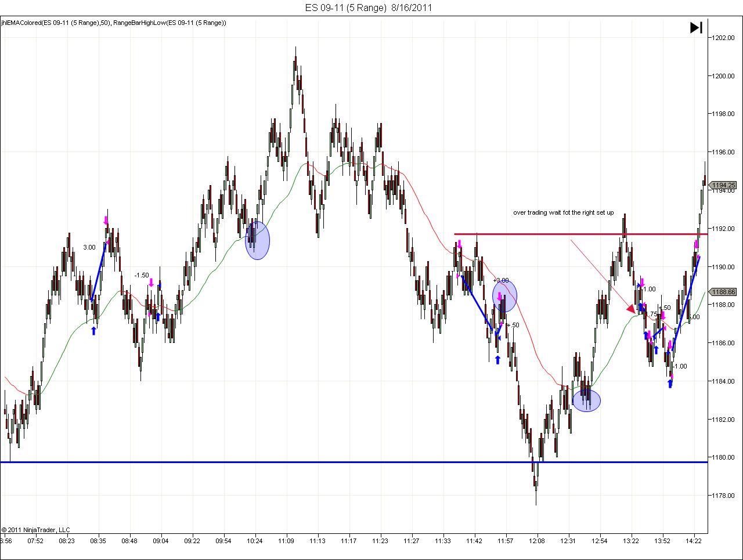743x560 pixels.
Task: Click the 1178.00 price axis label
Action: coord(723,496)
